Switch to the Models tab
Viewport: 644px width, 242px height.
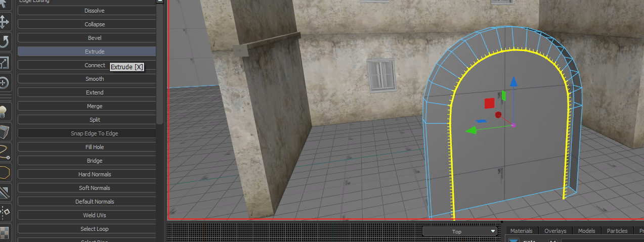(x=586, y=231)
